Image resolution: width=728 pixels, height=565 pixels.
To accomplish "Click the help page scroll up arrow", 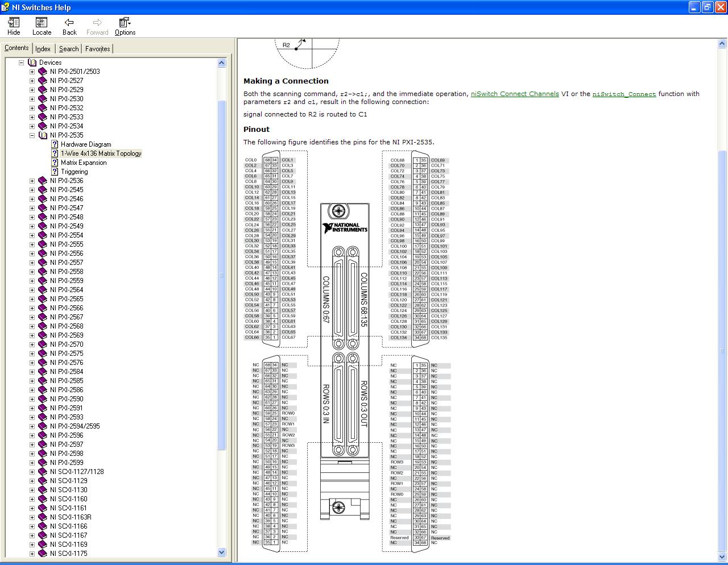I will [x=722, y=44].
